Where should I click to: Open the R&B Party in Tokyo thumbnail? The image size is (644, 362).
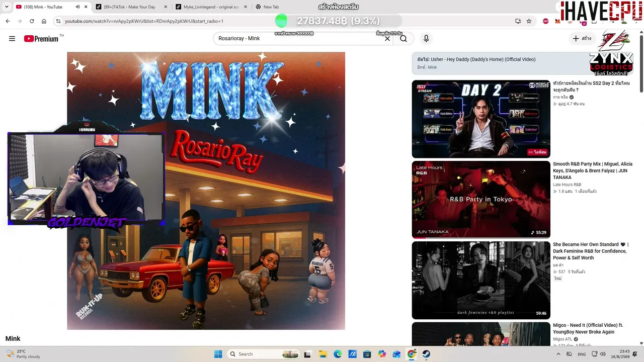[x=481, y=200]
